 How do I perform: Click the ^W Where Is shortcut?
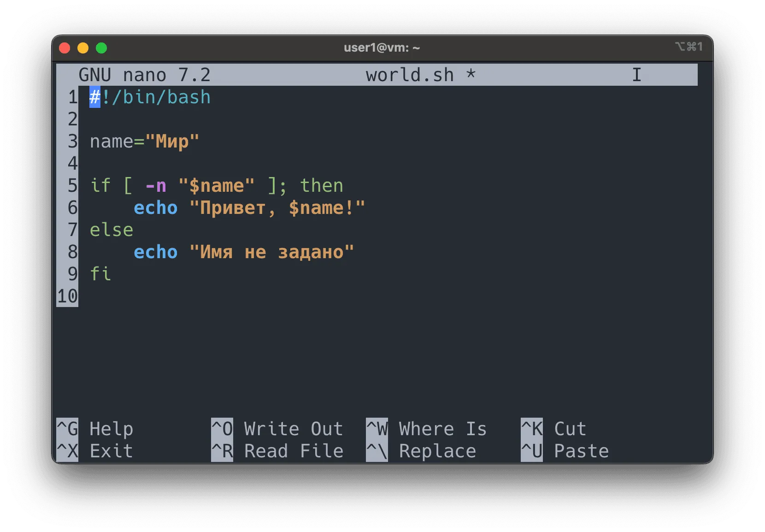426,429
